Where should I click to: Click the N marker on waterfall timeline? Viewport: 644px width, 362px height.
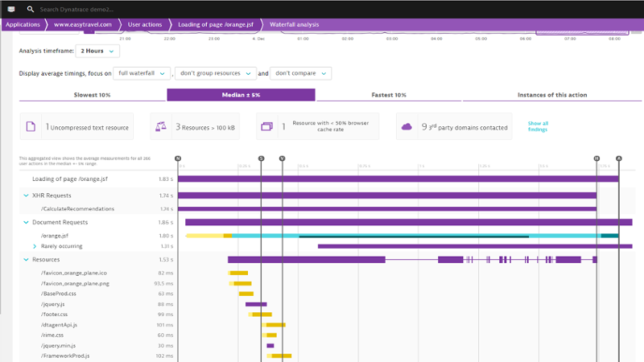pos(178,158)
